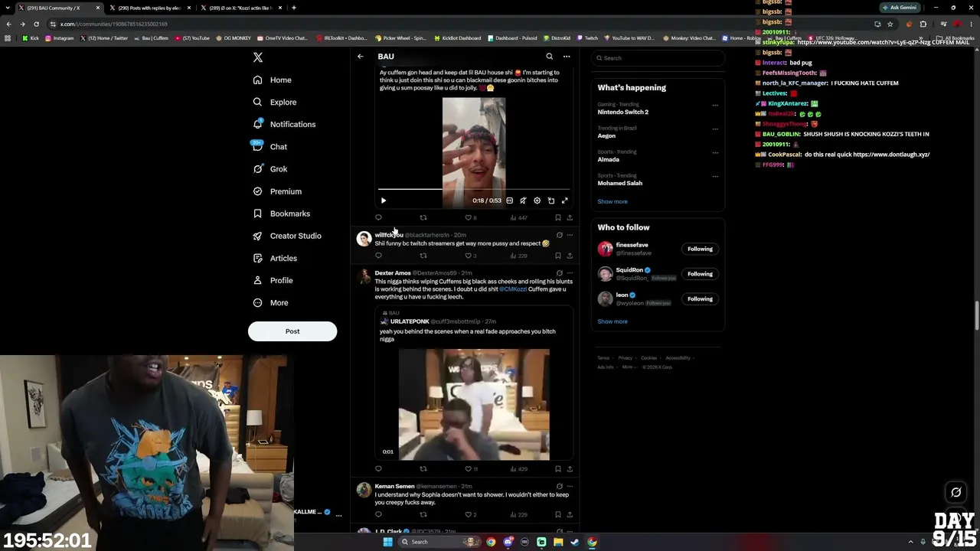
Task: Share the Dexter Amos post
Action: coord(570,468)
